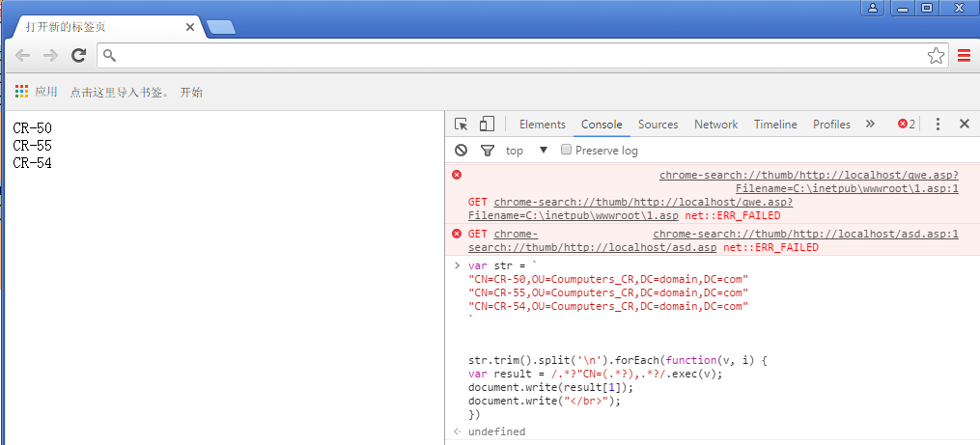980x445 pixels.
Task: Clear the console log
Action: [x=461, y=150]
